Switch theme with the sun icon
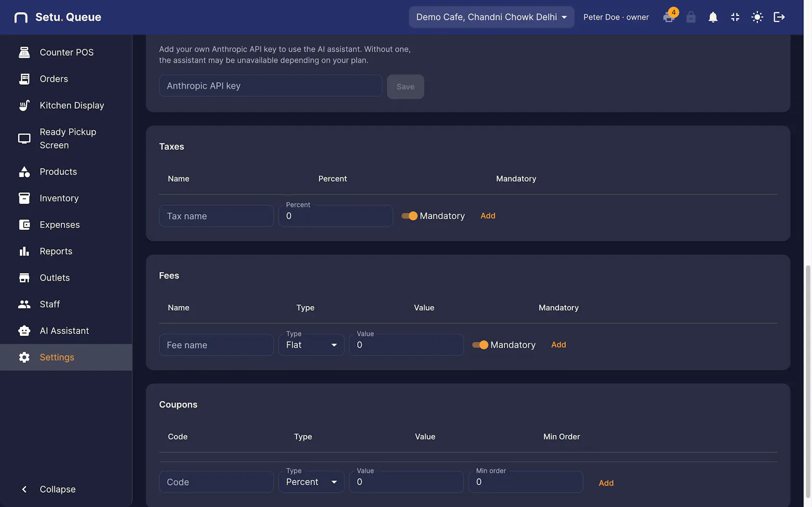This screenshot has width=812, height=507. 757,17
